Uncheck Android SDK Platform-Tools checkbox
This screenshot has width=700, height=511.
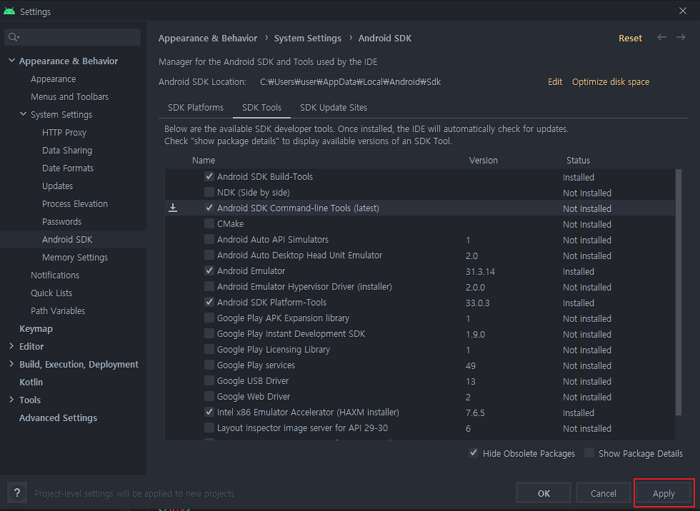[209, 302]
